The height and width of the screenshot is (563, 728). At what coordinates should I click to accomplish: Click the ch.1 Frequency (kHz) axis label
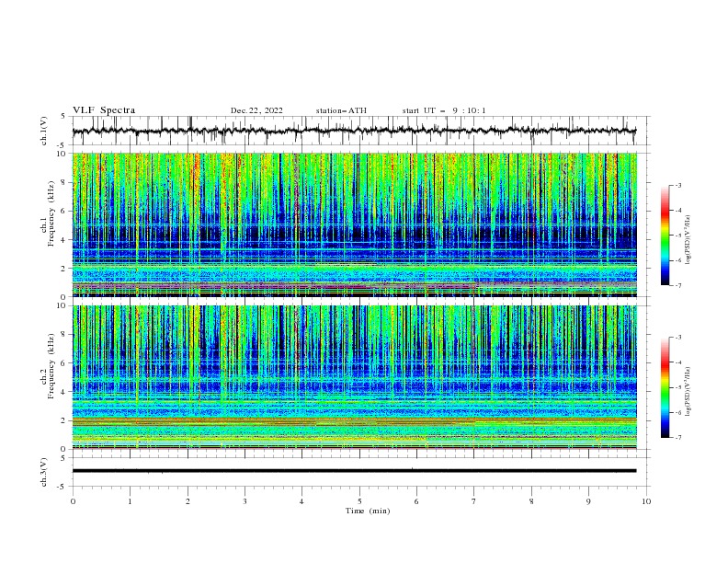(48, 213)
